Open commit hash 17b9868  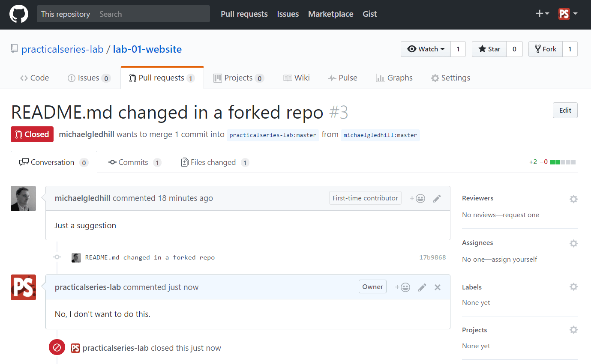[432, 257]
